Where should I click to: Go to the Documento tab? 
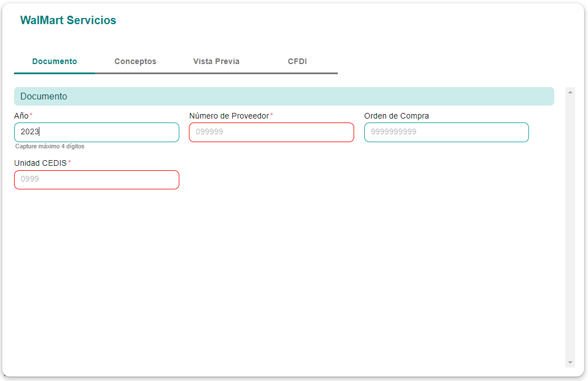55,61
